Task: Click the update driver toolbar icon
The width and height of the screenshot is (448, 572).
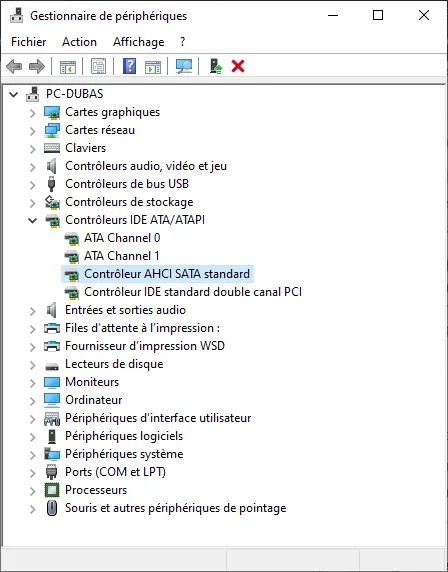Action: pyautogui.click(x=216, y=66)
